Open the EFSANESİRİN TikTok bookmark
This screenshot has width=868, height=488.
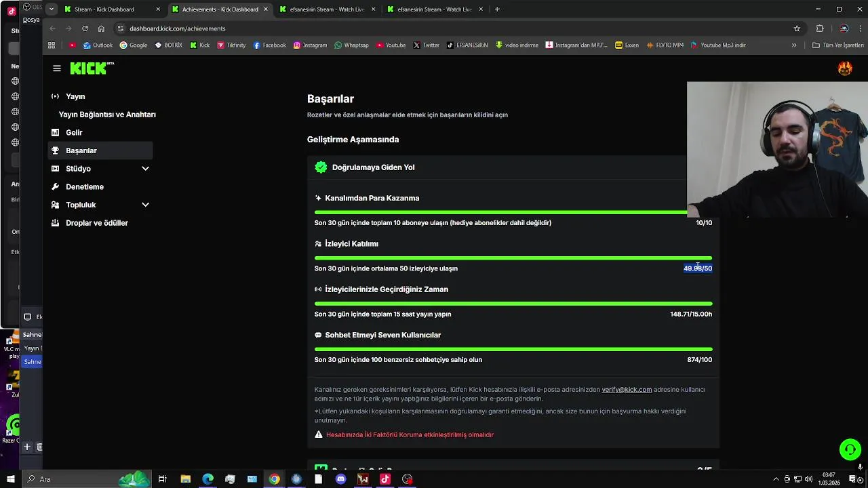point(467,45)
